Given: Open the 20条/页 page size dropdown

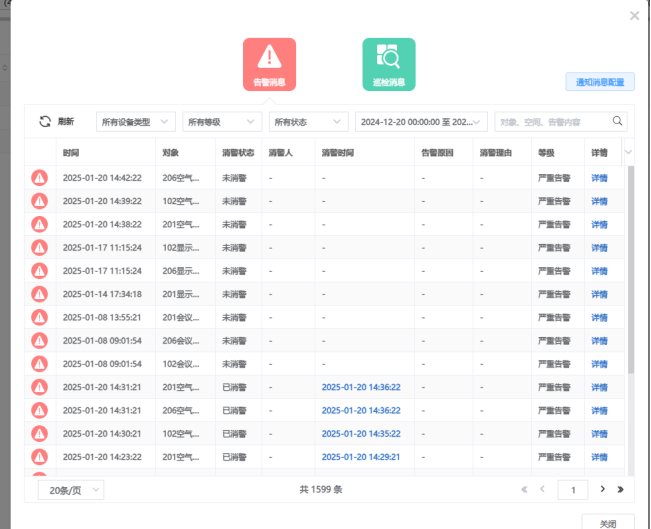Looking at the screenshot, I should [70, 489].
